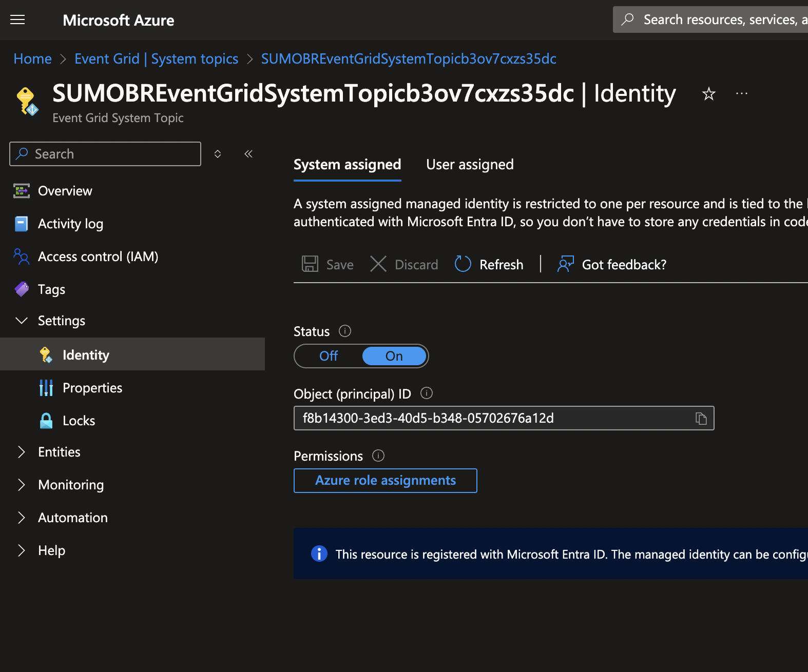
Task: Click the Refresh icon in toolbar
Action: (x=463, y=264)
